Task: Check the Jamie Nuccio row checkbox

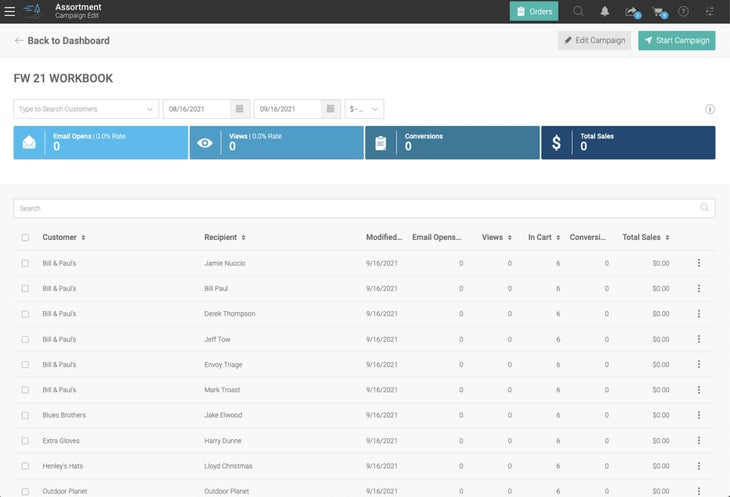Action: point(25,263)
